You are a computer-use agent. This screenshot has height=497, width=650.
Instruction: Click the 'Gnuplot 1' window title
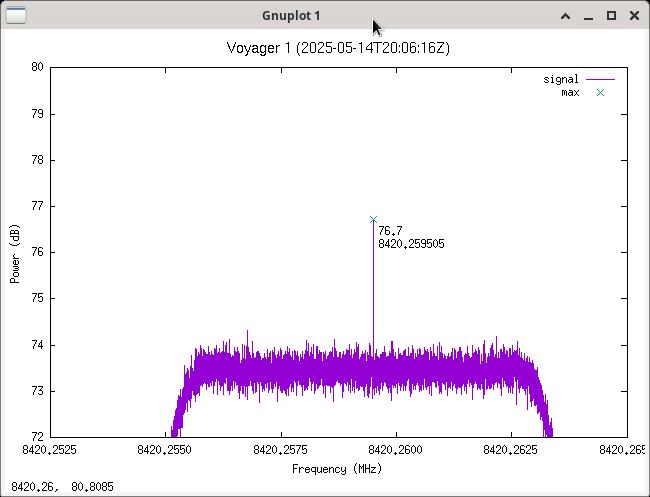click(x=291, y=16)
